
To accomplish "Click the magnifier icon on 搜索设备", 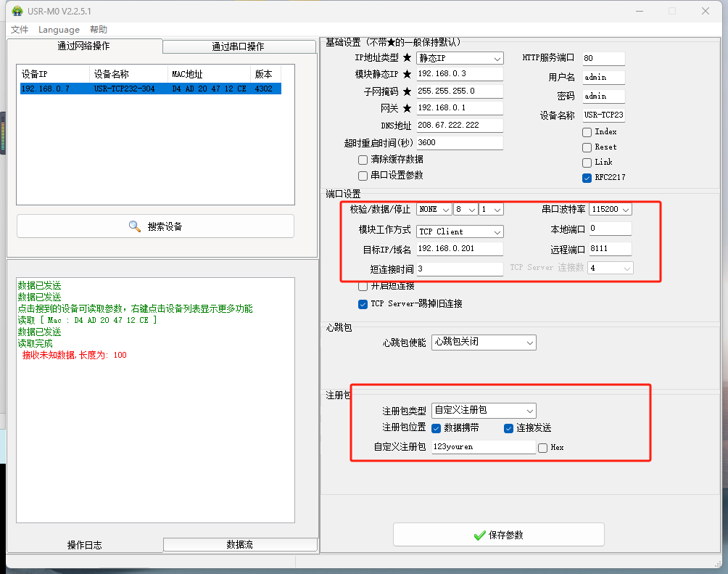I will pos(135,226).
